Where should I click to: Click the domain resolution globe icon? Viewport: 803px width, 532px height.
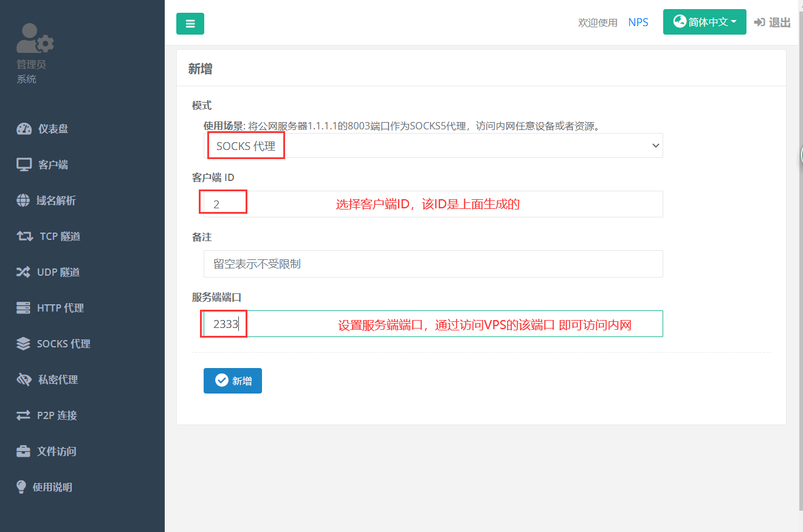tap(23, 200)
